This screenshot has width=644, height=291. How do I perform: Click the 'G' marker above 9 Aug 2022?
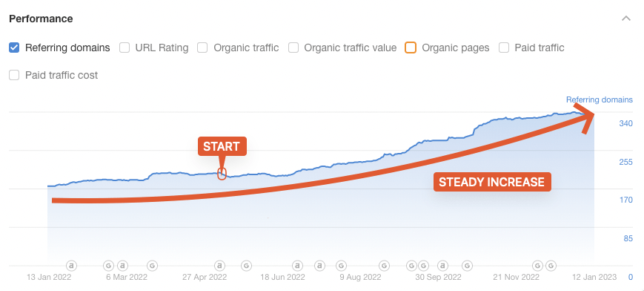[341, 266]
